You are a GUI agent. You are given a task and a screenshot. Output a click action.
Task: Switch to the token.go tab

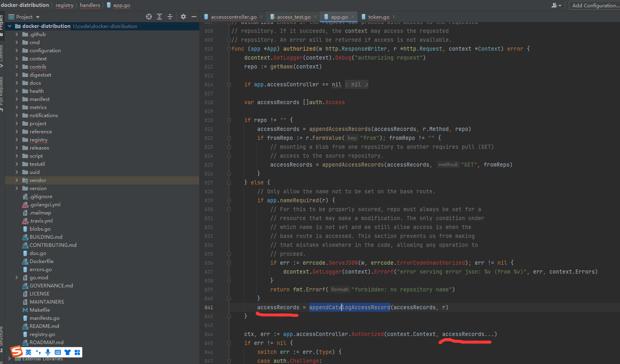pyautogui.click(x=379, y=17)
